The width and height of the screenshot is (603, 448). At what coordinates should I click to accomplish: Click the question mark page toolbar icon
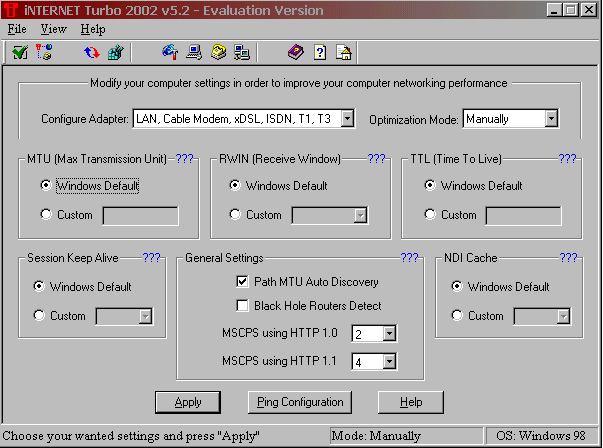coord(320,52)
